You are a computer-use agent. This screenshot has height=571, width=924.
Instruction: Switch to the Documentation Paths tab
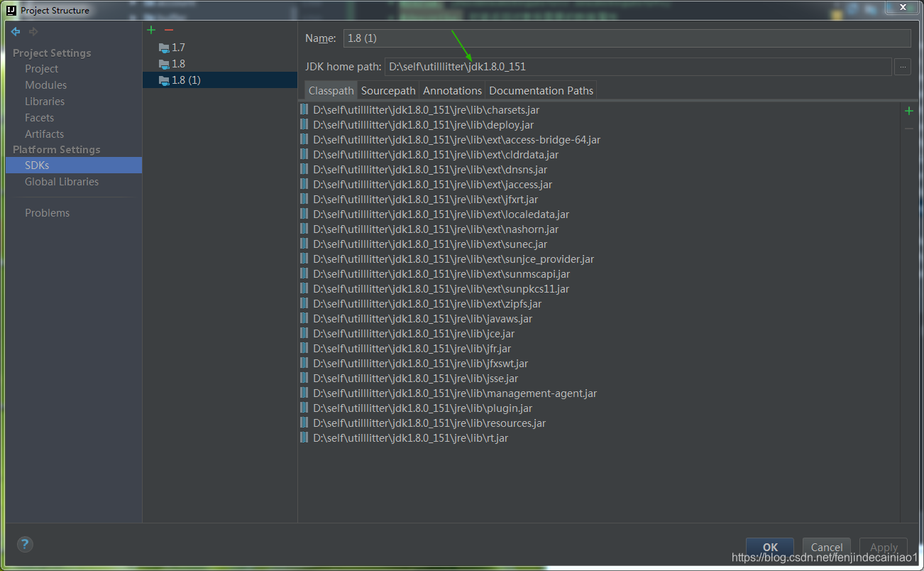(x=541, y=90)
